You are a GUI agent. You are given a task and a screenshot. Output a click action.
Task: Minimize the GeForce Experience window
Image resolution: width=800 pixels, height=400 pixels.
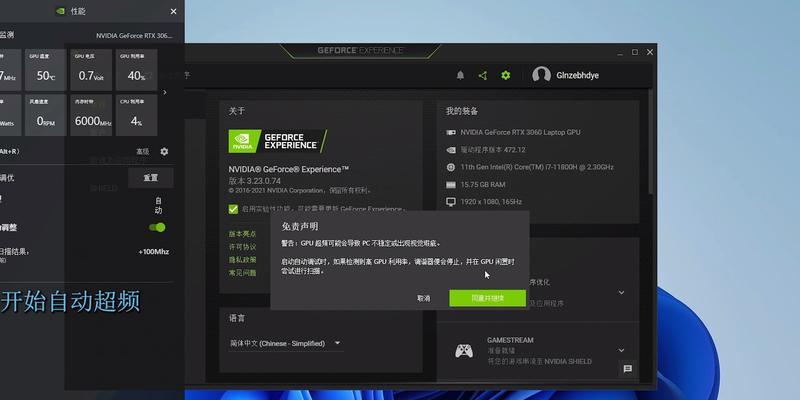pos(620,52)
